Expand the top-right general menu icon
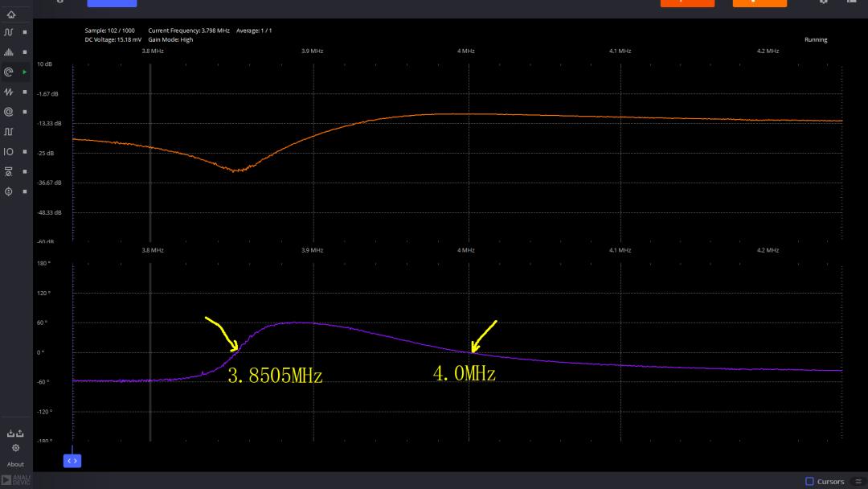Image resolution: width=868 pixels, height=489 pixels. [x=852, y=2]
